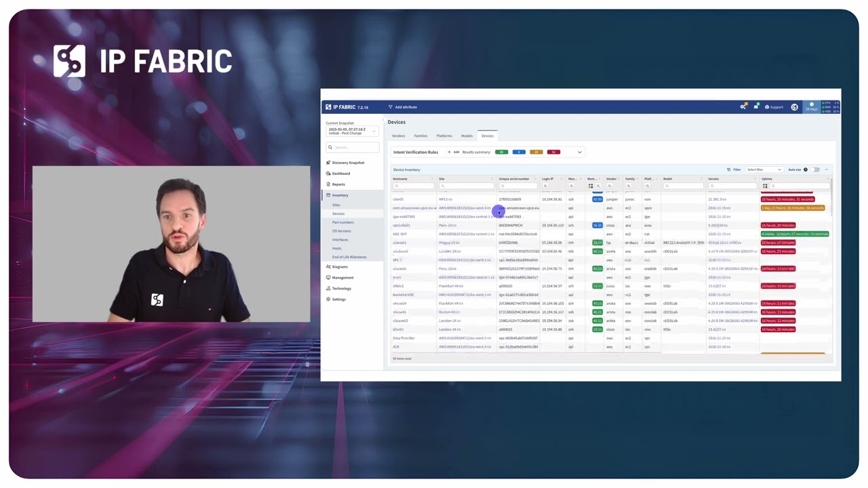This screenshot has height=488, width=868.
Task: Sort by the Uptime column header
Action: [x=767, y=179]
